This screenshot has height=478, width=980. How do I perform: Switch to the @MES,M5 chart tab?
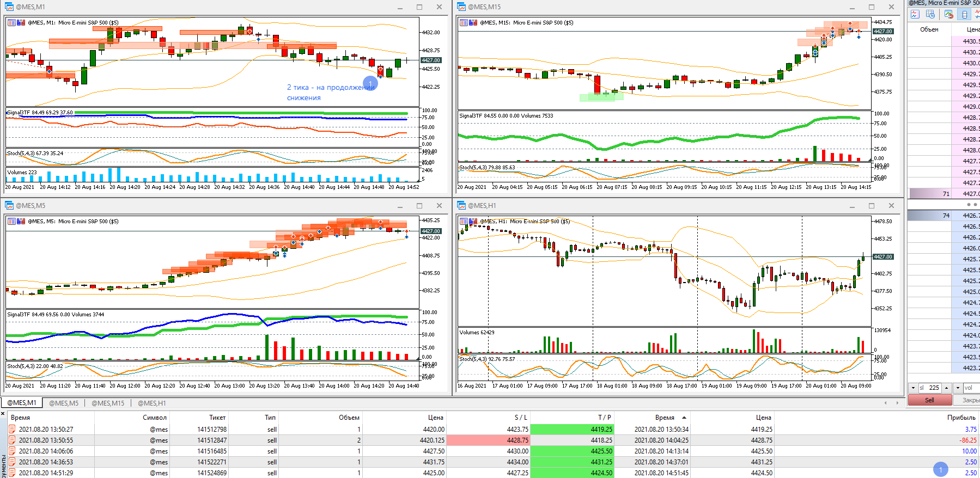point(64,403)
